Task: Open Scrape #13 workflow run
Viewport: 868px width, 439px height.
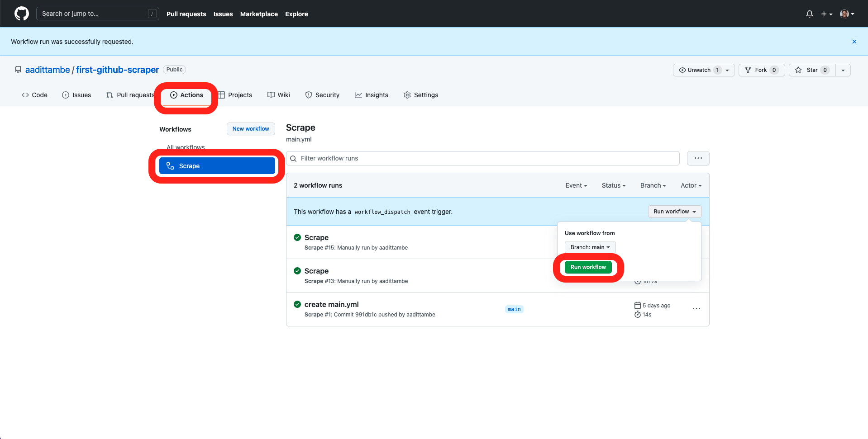Action: coord(316,271)
